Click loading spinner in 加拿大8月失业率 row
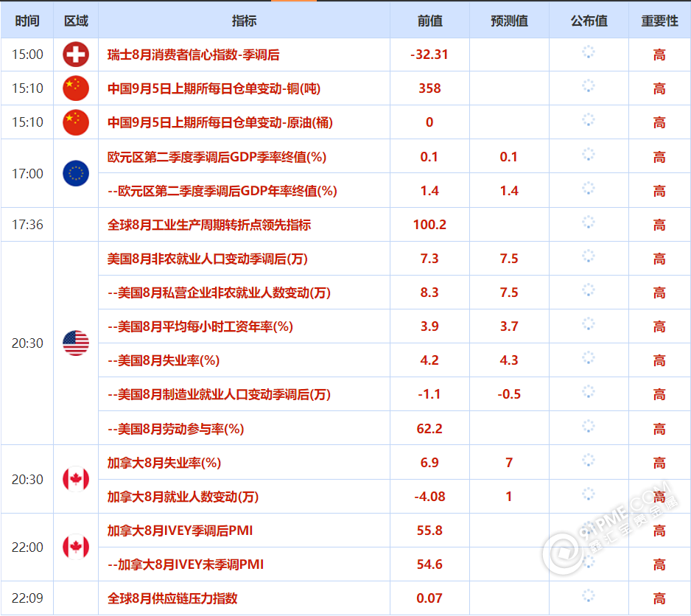691x616 pixels. [589, 460]
